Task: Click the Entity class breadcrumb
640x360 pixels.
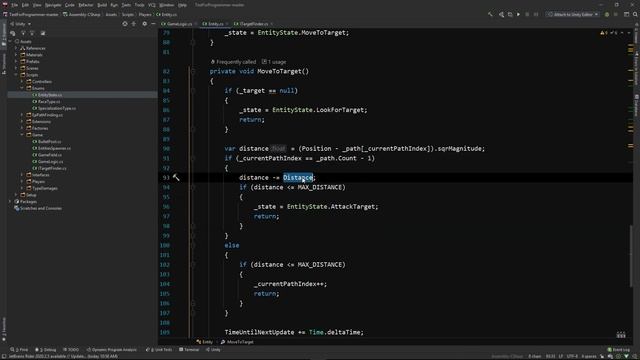Action: [205, 342]
